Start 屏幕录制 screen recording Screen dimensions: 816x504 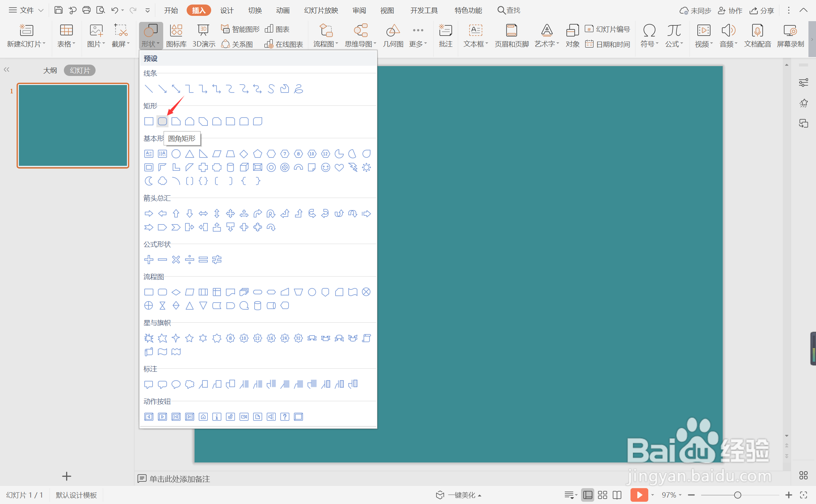[x=790, y=36]
